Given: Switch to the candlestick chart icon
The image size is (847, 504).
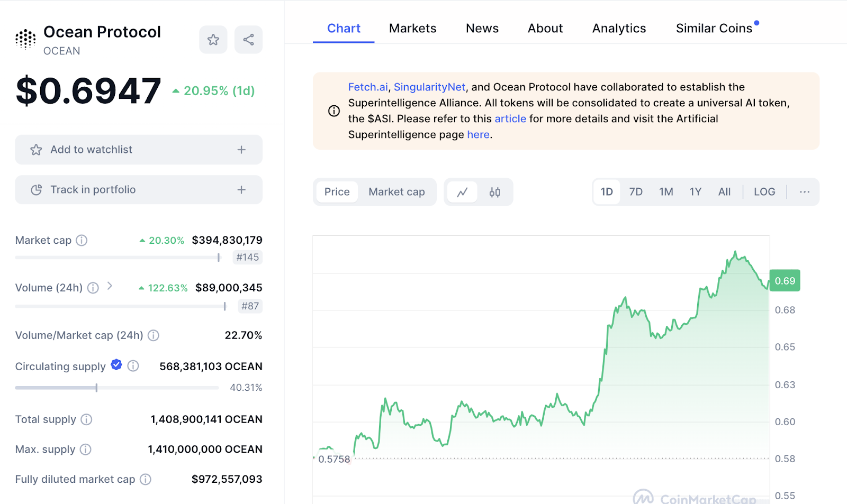Looking at the screenshot, I should [x=494, y=192].
